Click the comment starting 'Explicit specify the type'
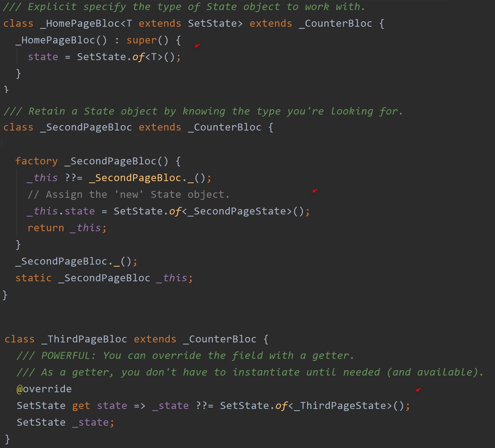 184,7
